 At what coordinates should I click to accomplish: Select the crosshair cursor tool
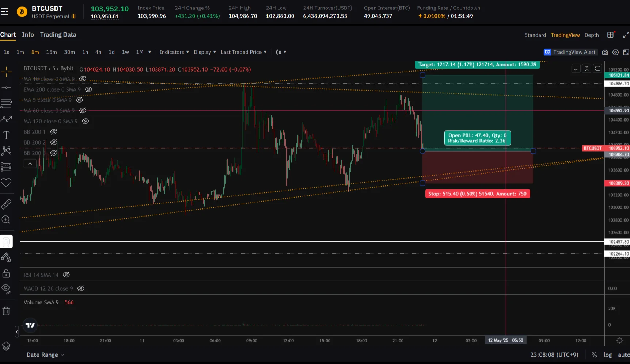tap(6, 72)
